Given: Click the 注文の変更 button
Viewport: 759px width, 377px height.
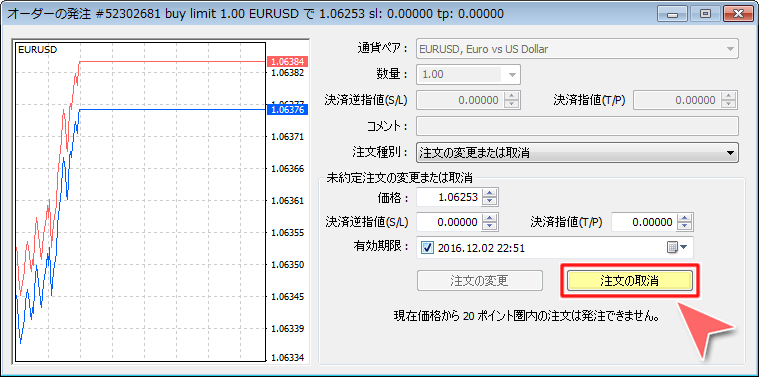Looking at the screenshot, I should 479,281.
